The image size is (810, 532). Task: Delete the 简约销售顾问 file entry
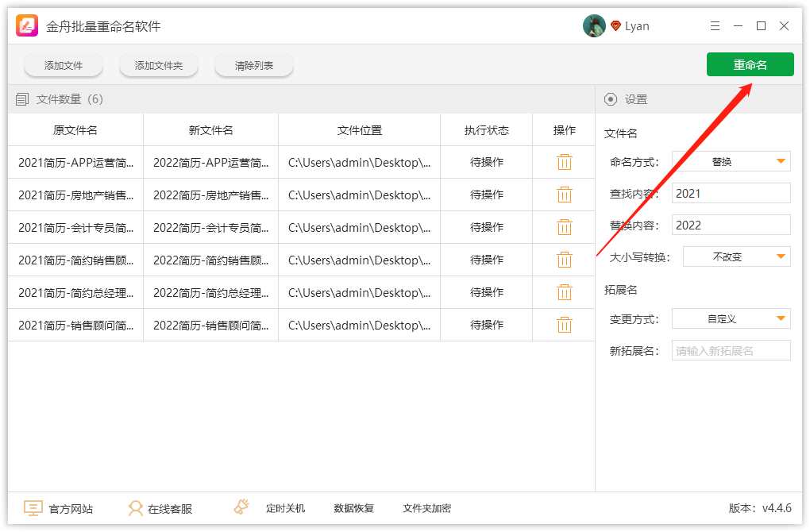pos(565,260)
